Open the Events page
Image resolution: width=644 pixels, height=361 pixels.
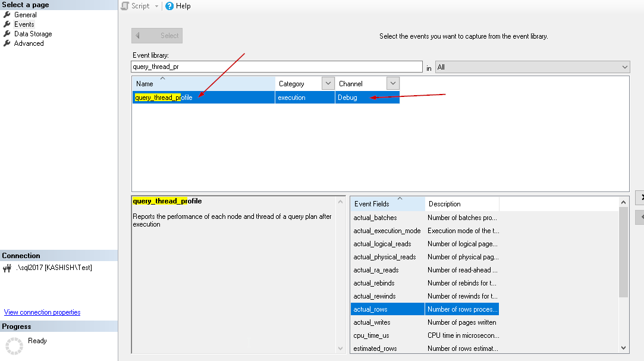[x=24, y=24]
